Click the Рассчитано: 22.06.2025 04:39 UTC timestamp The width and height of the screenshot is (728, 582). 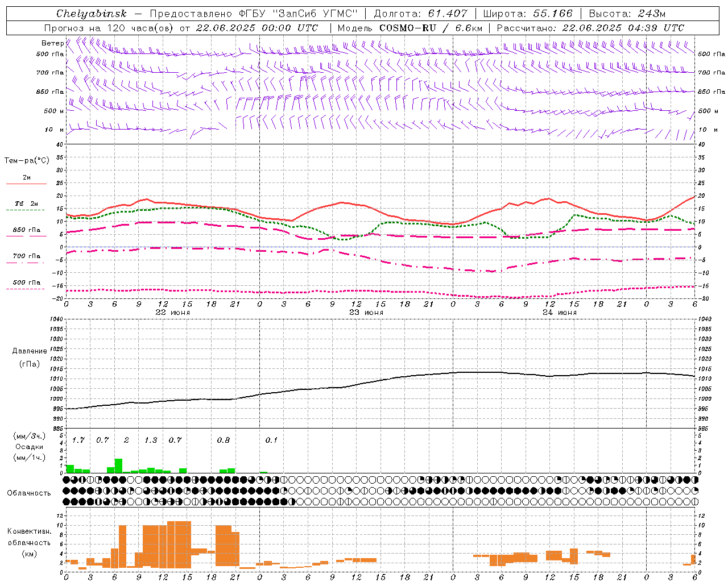[590, 28]
